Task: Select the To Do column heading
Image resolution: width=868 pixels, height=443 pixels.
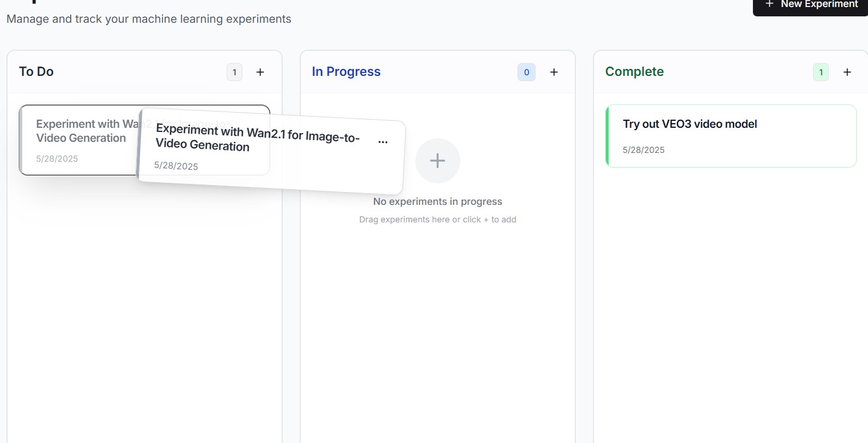Action: coord(36,72)
